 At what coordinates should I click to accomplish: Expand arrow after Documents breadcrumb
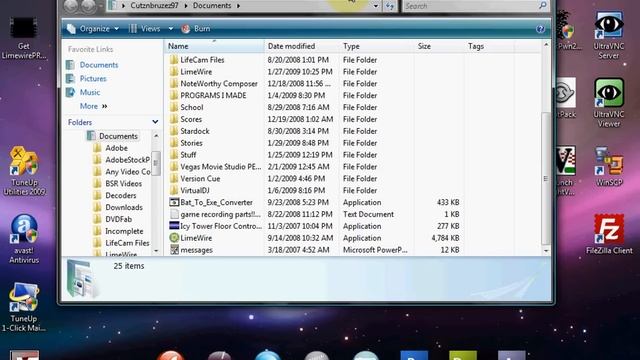pos(238,6)
